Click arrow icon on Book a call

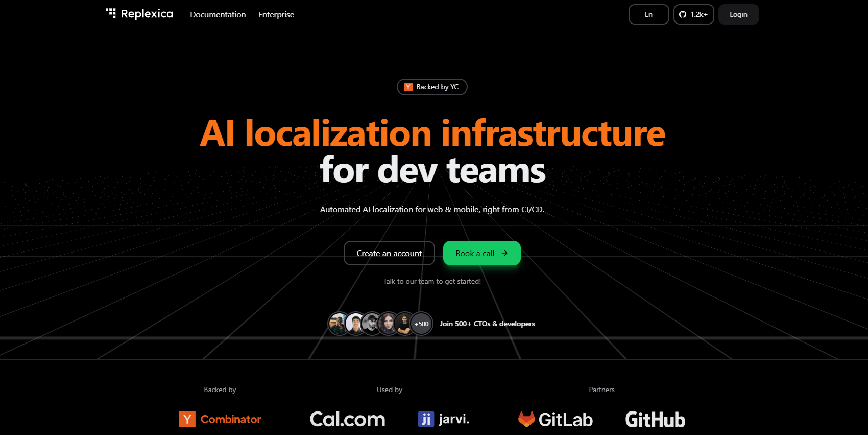pos(504,253)
